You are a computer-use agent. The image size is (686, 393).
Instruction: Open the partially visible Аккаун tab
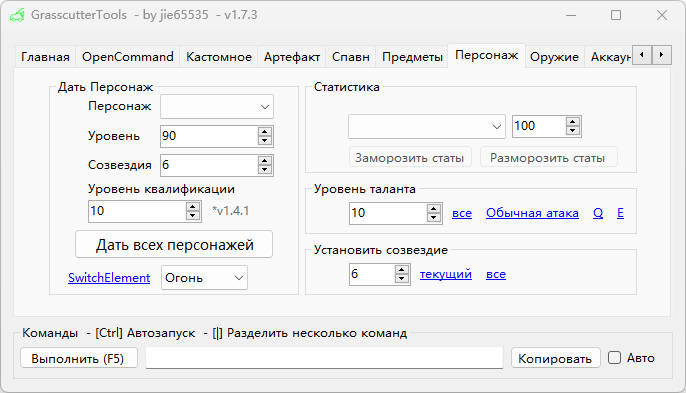610,57
